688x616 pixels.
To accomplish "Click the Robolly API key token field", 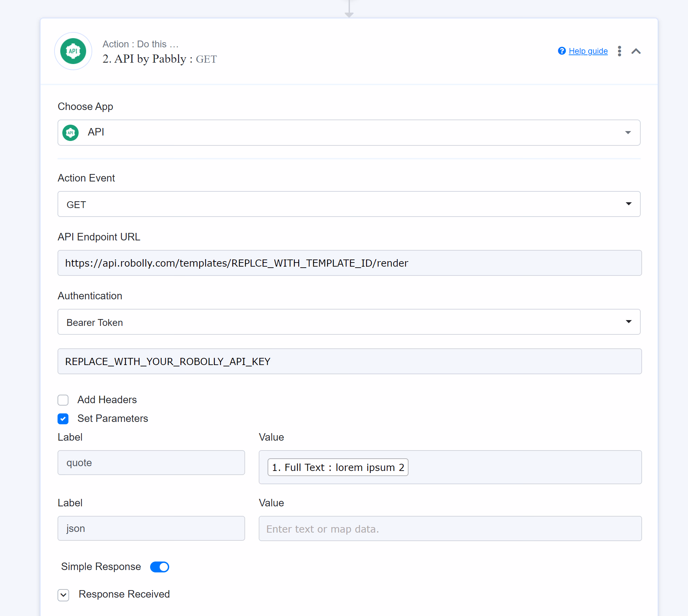I will tap(350, 361).
